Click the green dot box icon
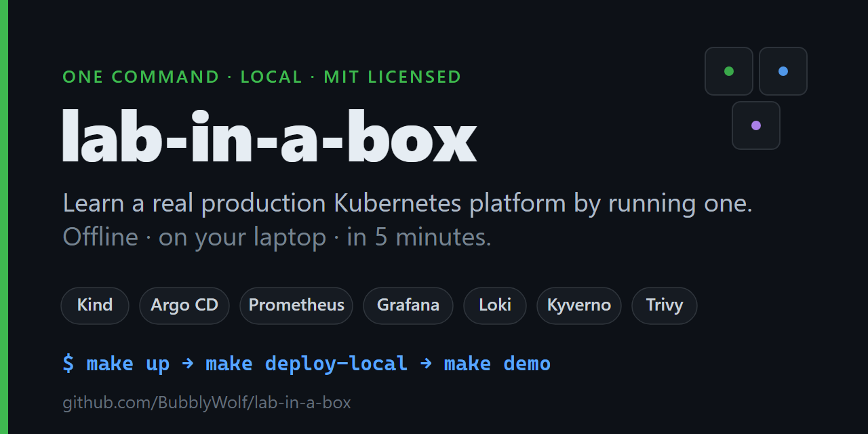 tap(729, 71)
